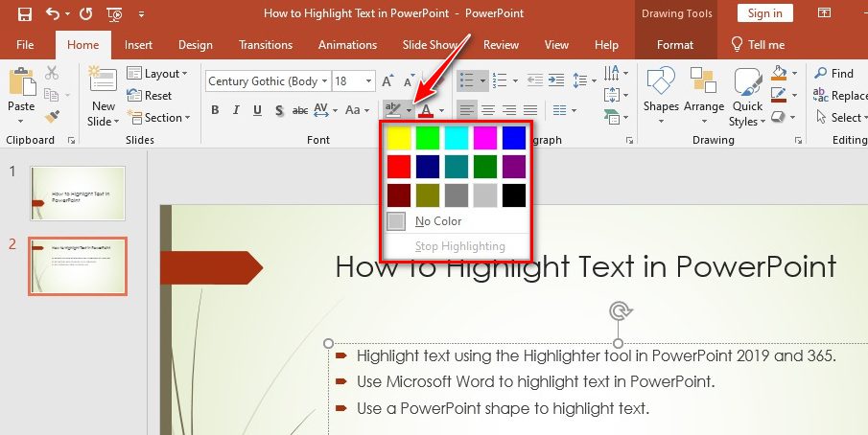
Task: Open the font name dropdown
Action: 325,81
